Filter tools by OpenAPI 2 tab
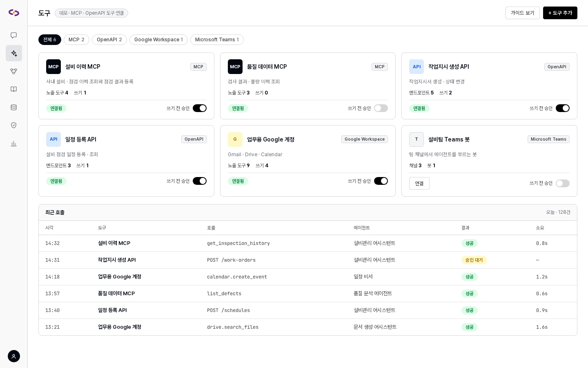The height and width of the screenshot is (368, 588). point(109,40)
